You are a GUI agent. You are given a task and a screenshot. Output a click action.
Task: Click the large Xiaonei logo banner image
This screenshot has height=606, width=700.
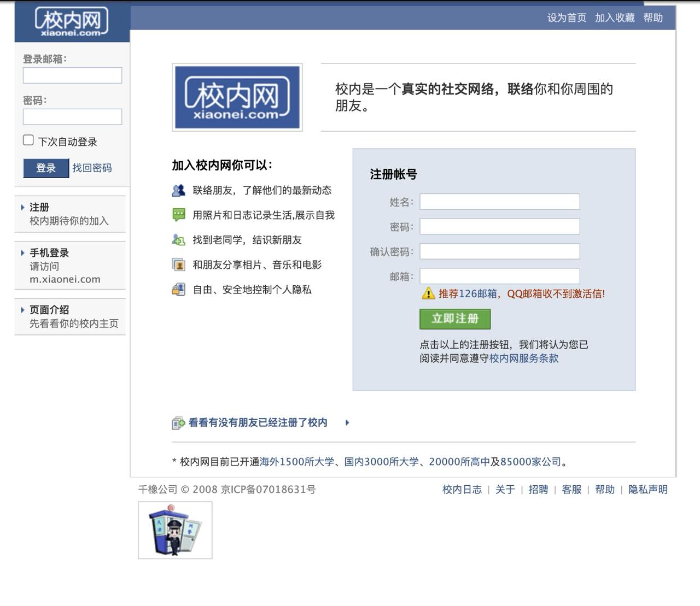pyautogui.click(x=237, y=97)
